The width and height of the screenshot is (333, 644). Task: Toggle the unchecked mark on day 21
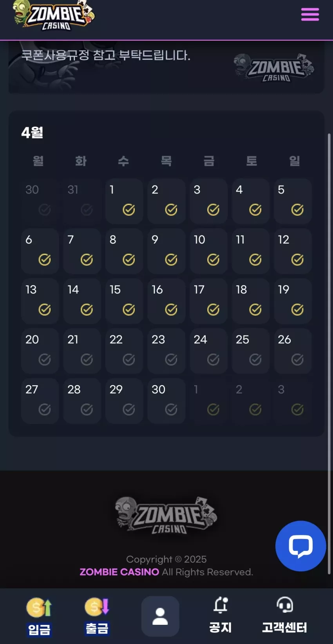pos(87,359)
